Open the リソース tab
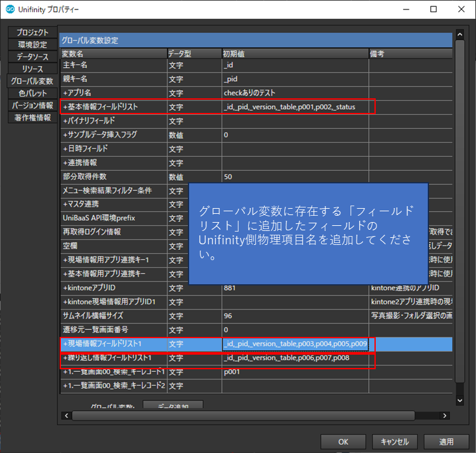Image resolution: width=476 pixels, height=453 pixels. [x=32, y=69]
